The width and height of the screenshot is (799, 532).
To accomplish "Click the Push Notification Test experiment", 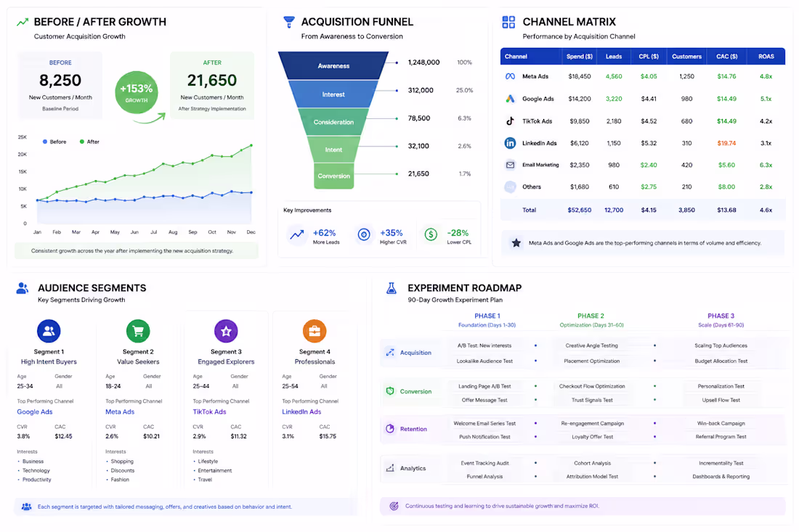I will point(484,437).
